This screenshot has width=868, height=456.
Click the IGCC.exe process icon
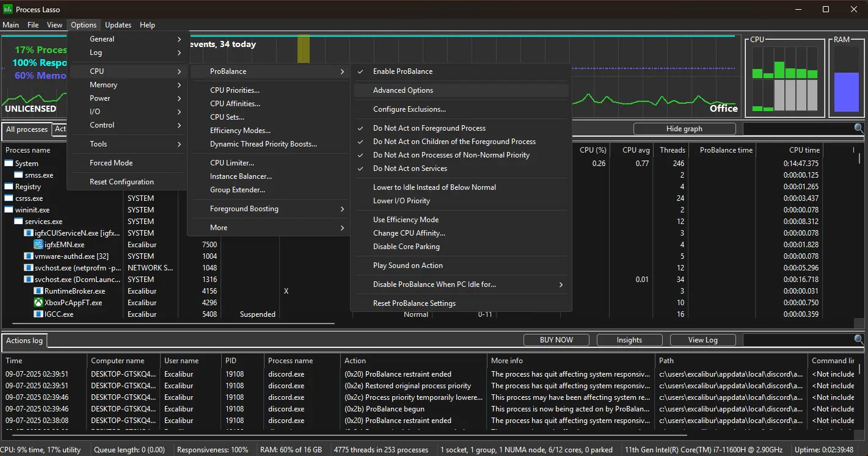tap(38, 314)
